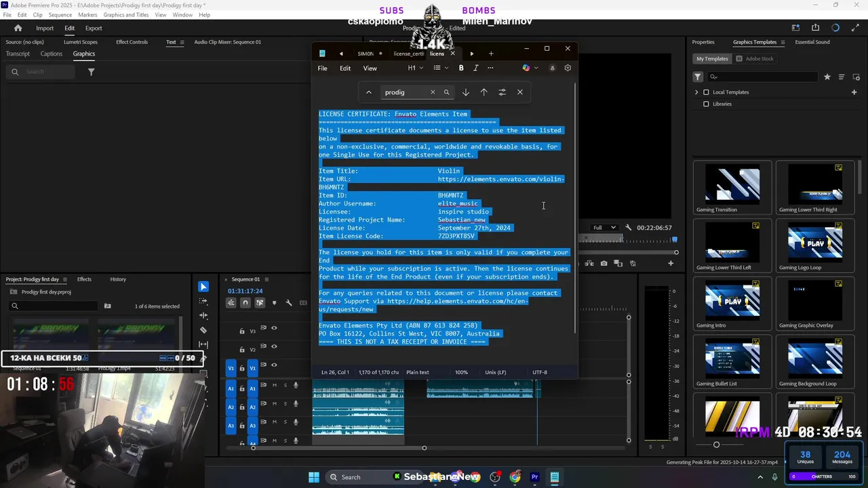Open Notepad account profile icon
This screenshot has height=488, width=868.
552,68
